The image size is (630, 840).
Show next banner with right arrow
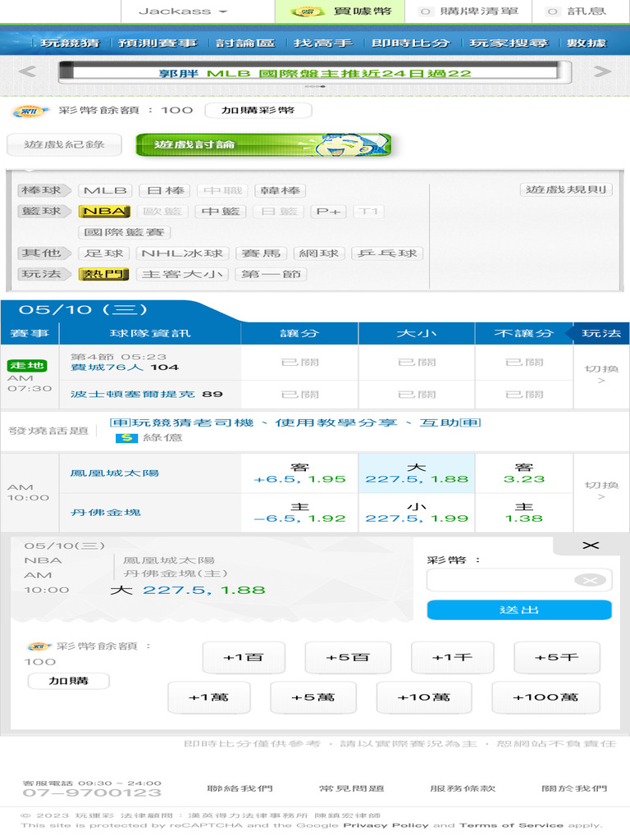click(x=602, y=71)
